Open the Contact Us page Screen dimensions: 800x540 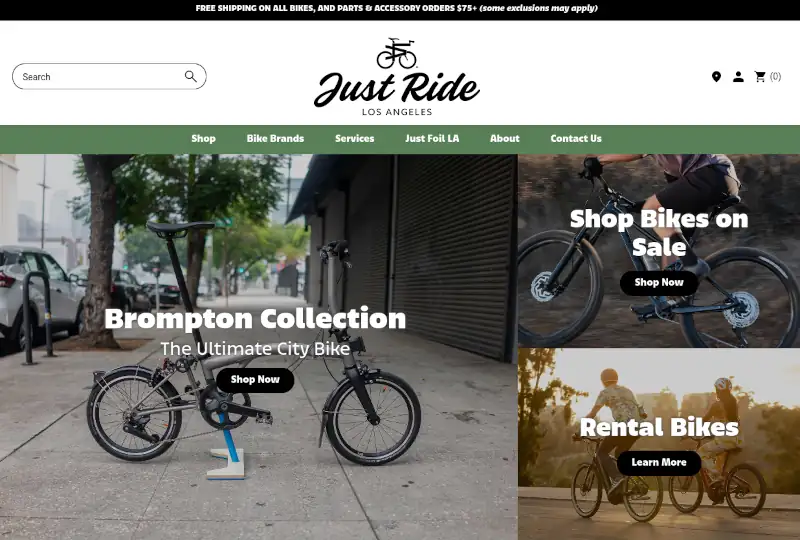click(x=576, y=138)
